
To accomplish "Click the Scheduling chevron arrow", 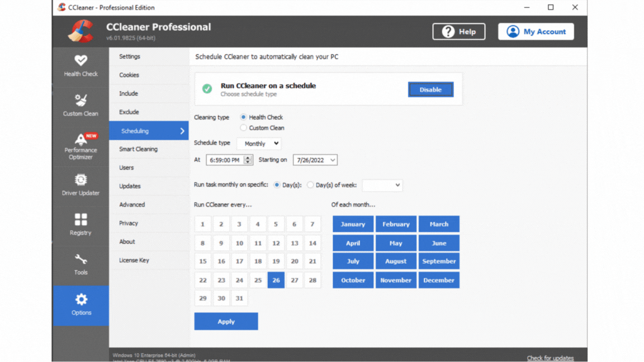I will (x=182, y=131).
